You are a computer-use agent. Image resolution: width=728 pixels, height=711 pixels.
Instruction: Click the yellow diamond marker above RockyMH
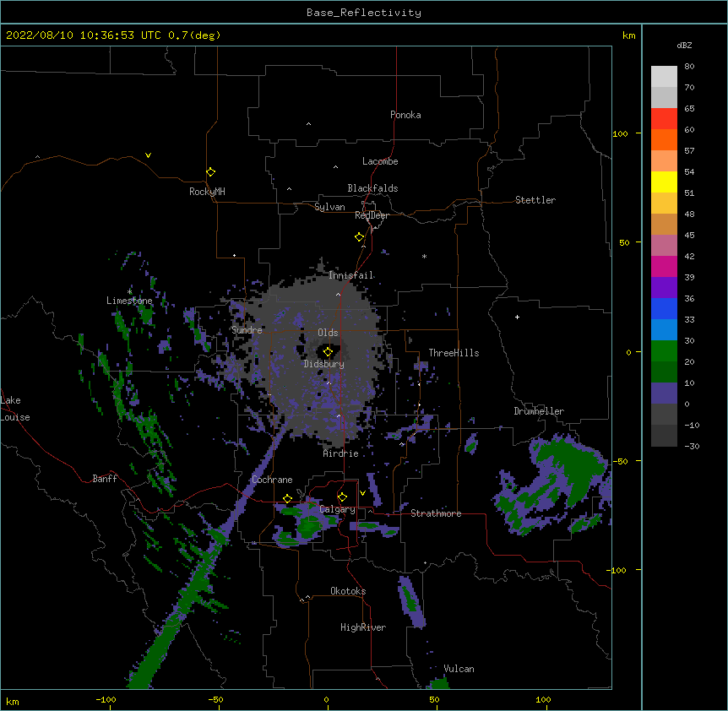point(210,172)
